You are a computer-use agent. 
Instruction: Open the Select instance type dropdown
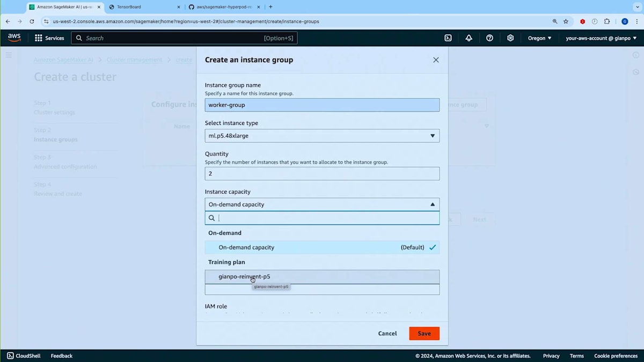tap(322, 136)
